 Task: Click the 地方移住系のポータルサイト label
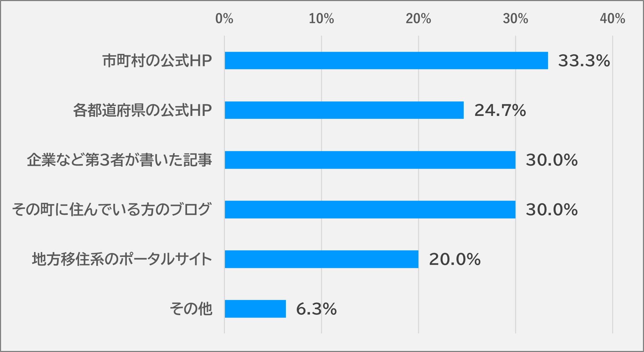click(122, 259)
